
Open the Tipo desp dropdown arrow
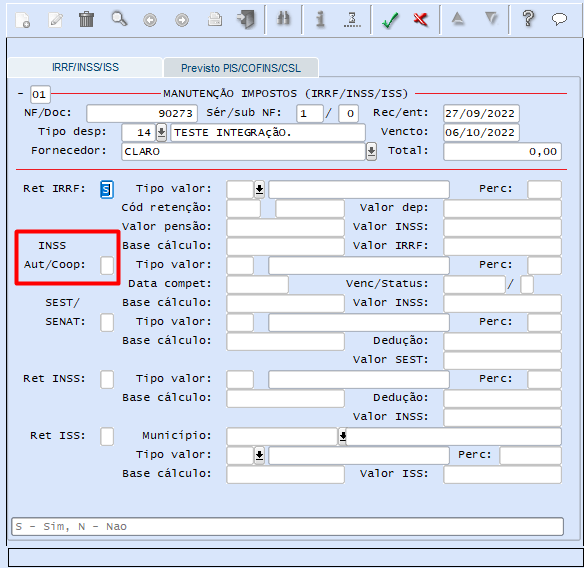(161, 132)
